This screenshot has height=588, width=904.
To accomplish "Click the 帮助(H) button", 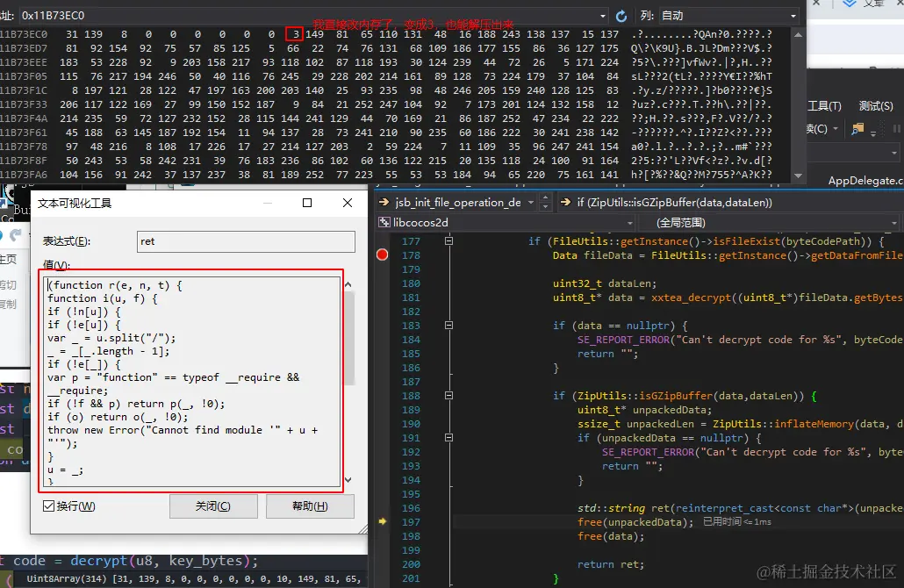I will (310, 506).
